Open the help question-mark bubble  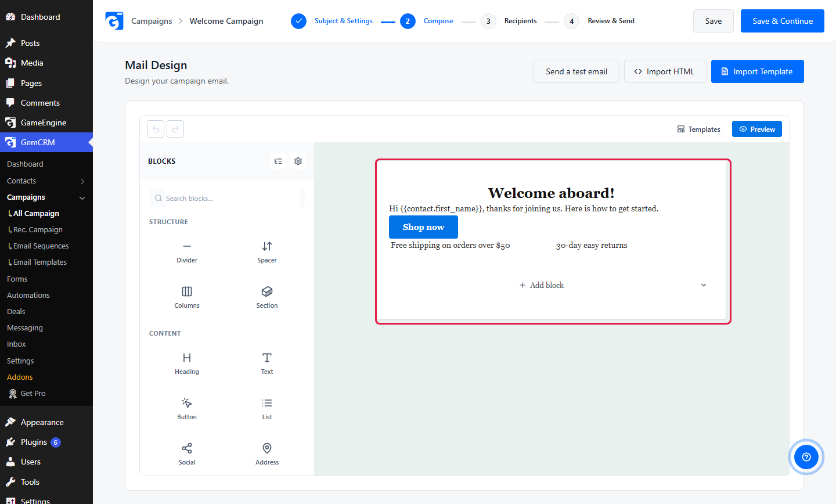tap(806, 457)
